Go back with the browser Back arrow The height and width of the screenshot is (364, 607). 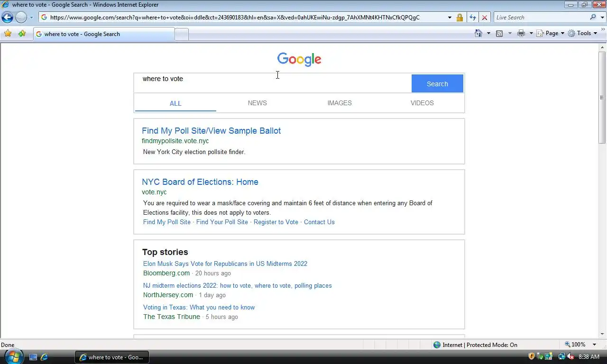(x=7, y=18)
